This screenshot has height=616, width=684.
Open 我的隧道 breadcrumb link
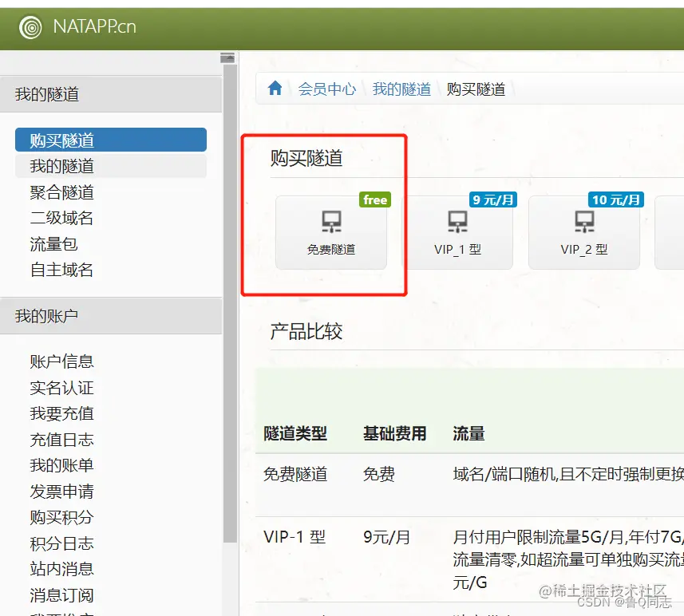401,89
